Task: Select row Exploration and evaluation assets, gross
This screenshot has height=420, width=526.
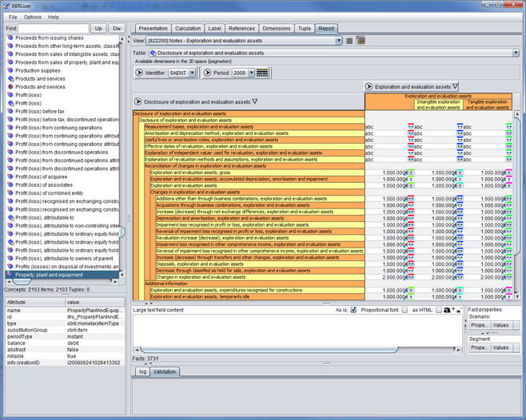Action: tap(257, 172)
